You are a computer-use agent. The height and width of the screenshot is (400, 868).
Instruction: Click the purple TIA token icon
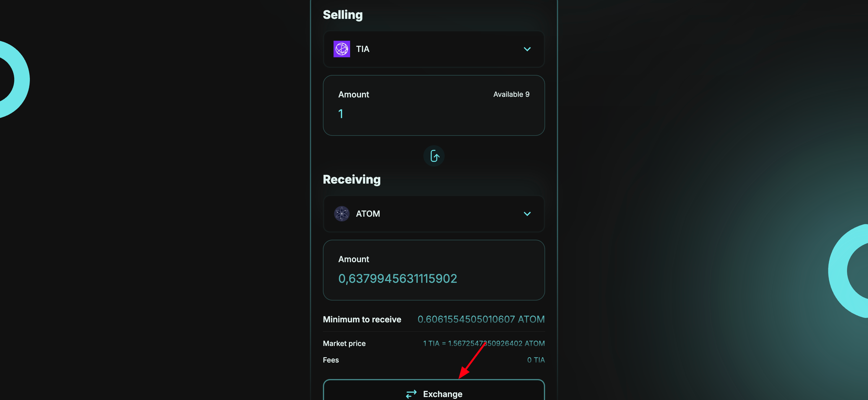pyautogui.click(x=342, y=49)
